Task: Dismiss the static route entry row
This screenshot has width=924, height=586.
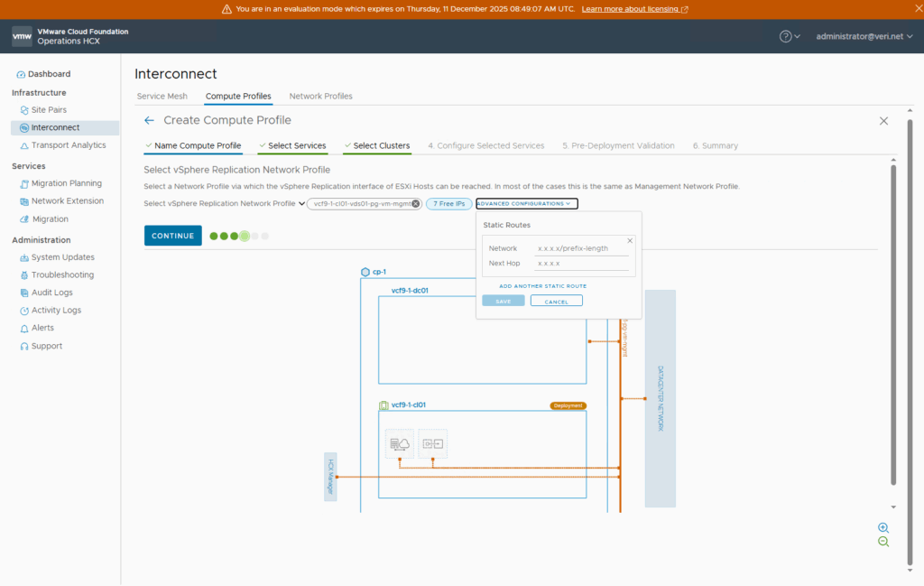Action: pyautogui.click(x=630, y=241)
